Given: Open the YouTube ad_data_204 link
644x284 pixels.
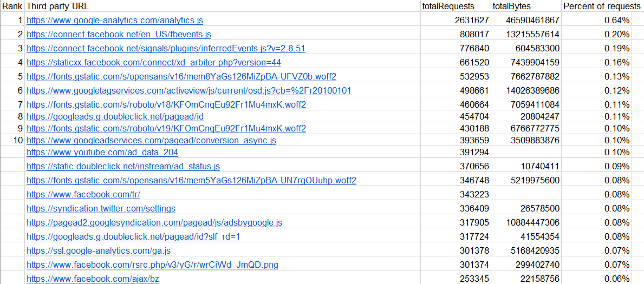Looking at the screenshot, I should (x=102, y=153).
